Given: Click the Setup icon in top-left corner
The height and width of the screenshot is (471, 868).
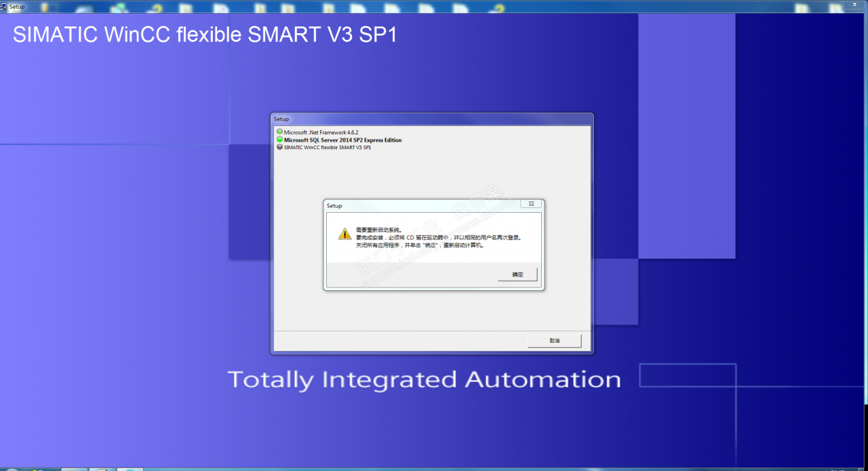Looking at the screenshot, I should pos(4,7).
